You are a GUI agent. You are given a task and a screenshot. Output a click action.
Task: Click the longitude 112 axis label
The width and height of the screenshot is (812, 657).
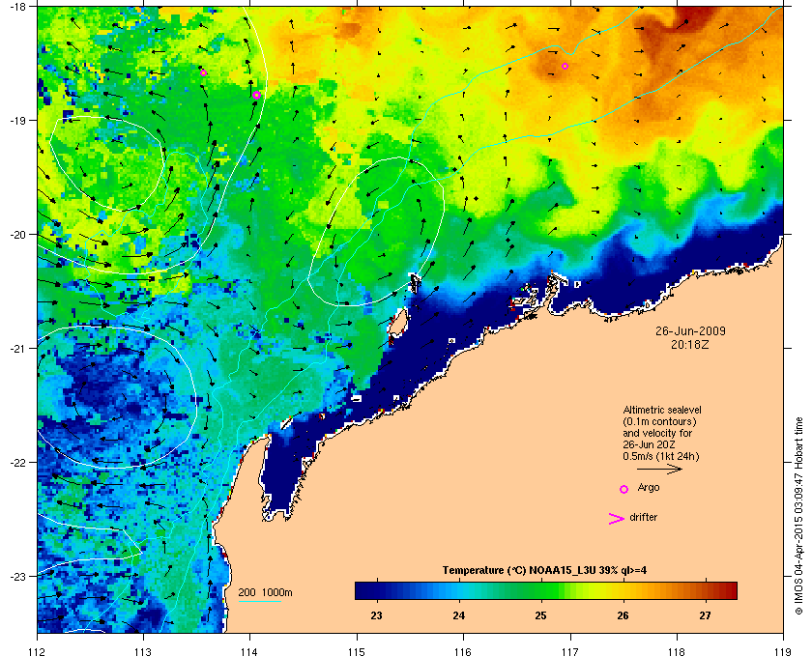(38, 651)
